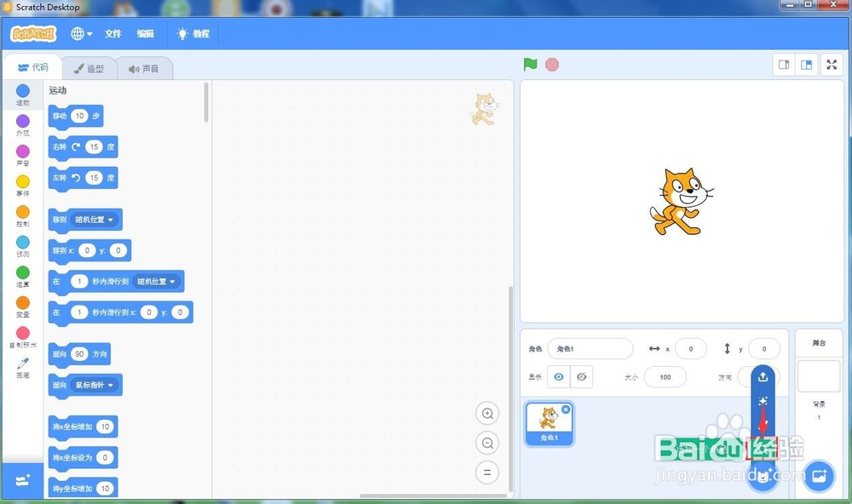The height and width of the screenshot is (504, 852).
Task: Select the 侦测 sensing category
Action: tap(23, 247)
